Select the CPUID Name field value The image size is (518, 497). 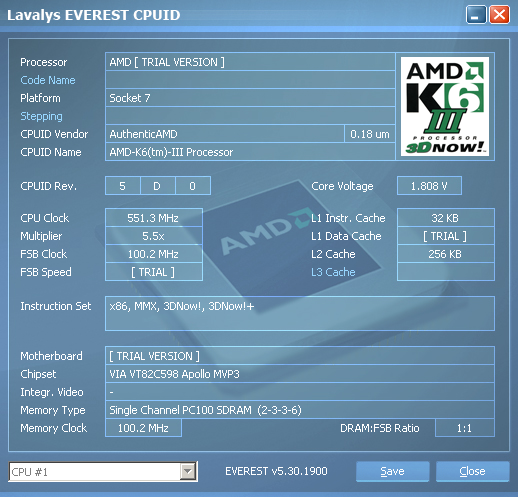(x=250, y=152)
